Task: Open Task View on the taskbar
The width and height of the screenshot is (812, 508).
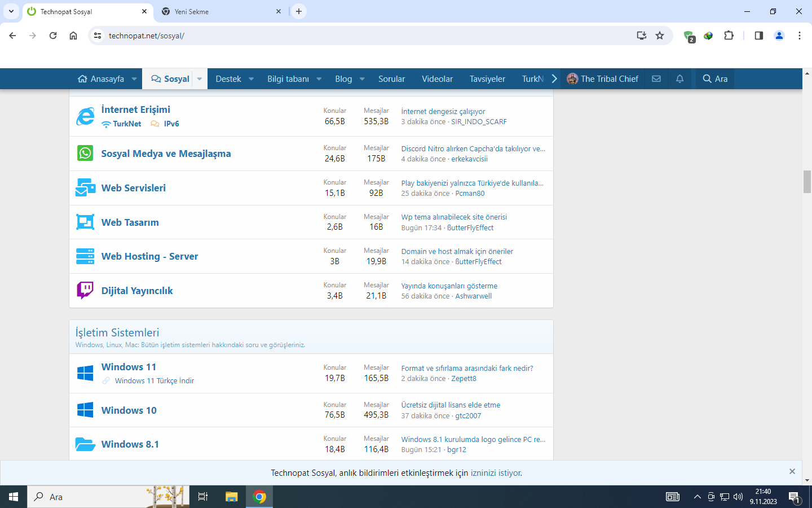Action: pyautogui.click(x=203, y=497)
